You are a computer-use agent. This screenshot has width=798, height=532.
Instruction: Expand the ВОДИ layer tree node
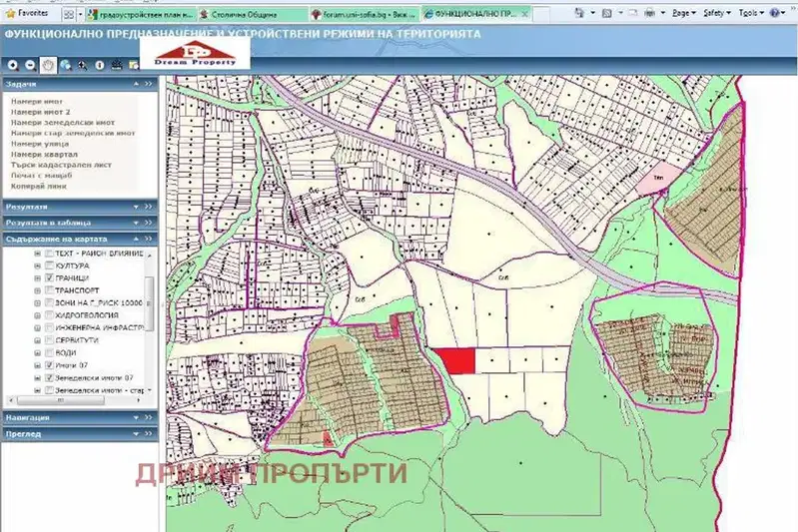(x=37, y=353)
